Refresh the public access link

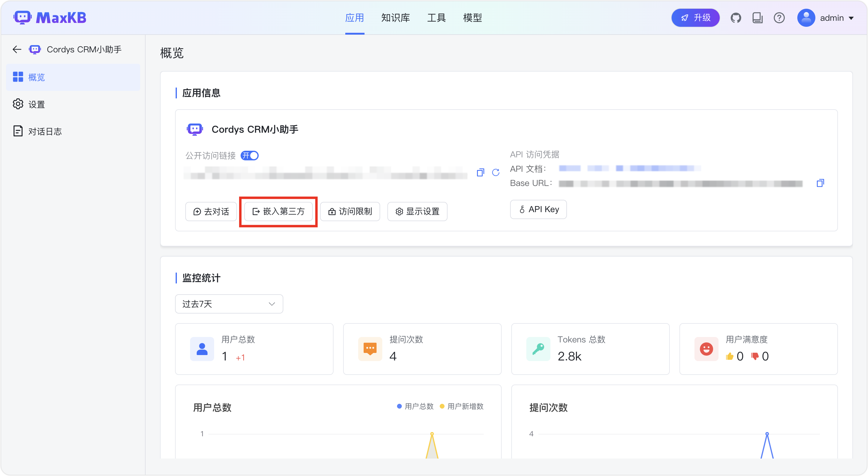pyautogui.click(x=496, y=172)
